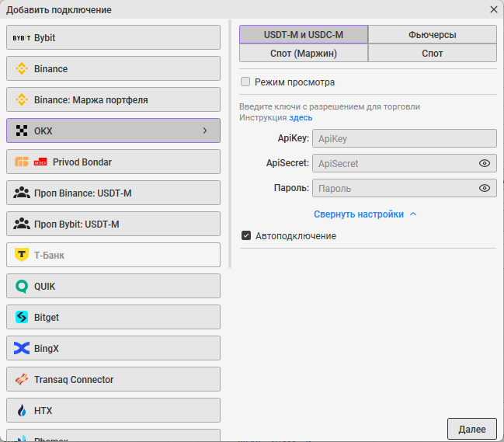This screenshot has height=442, width=504.
Task: Select the Transaq Connector connection
Action: [113, 379]
